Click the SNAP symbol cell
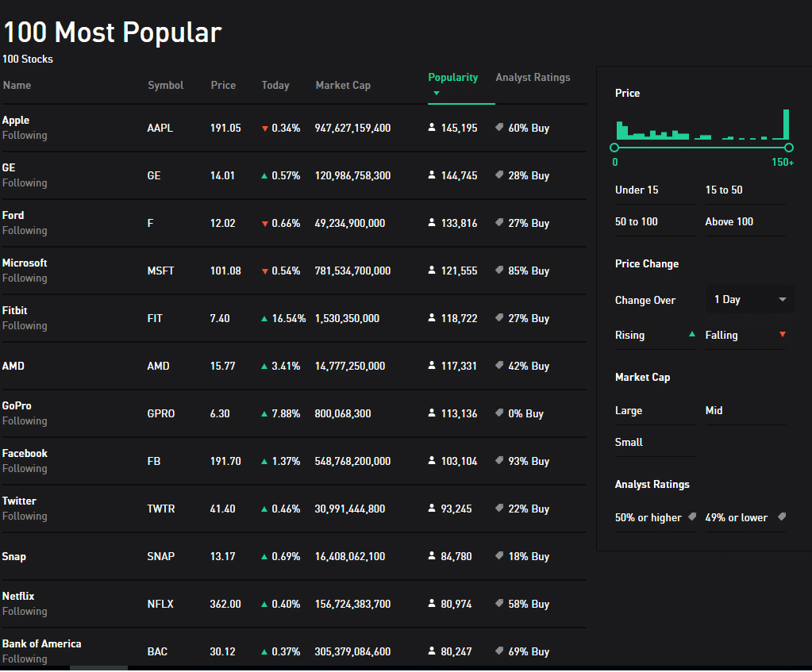 pos(161,556)
